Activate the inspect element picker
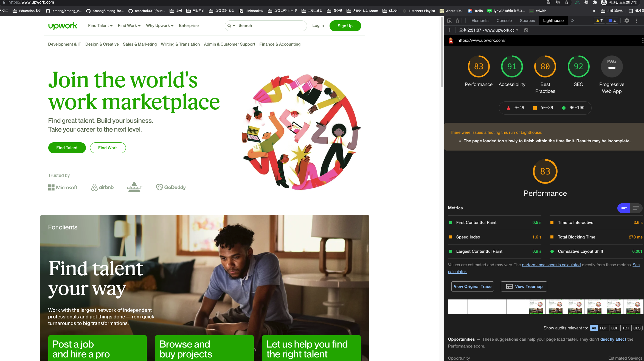This screenshot has width=644, height=361. (449, 21)
